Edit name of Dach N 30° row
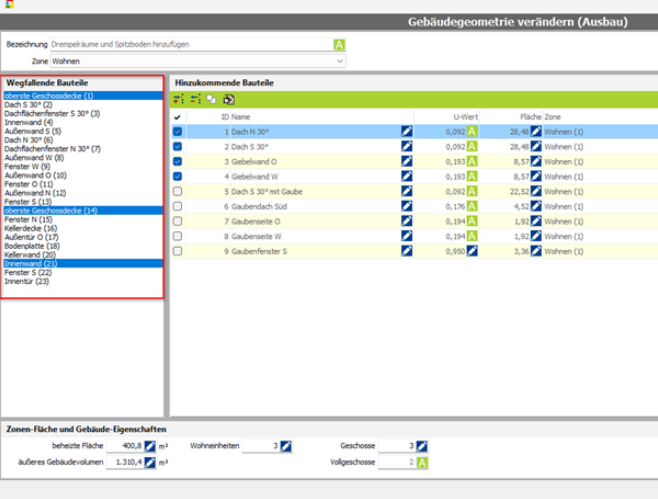Screen dimensions: 658x499 coord(407,131)
